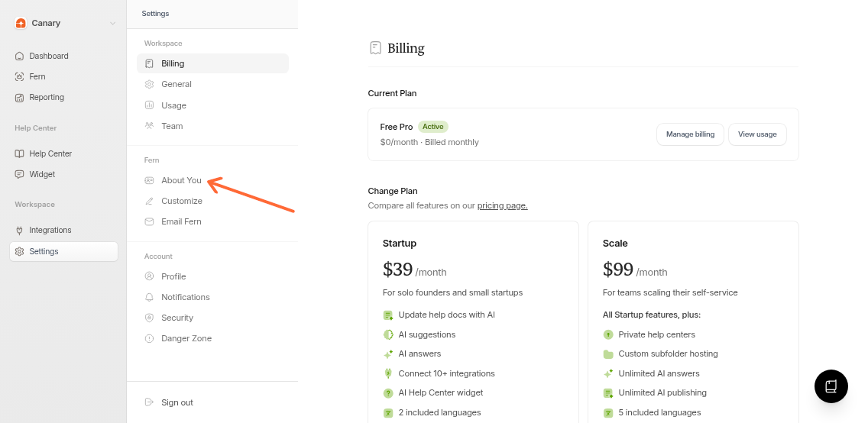Click the Manage billing button
Viewport: 868px width, 423px height.
tap(690, 134)
